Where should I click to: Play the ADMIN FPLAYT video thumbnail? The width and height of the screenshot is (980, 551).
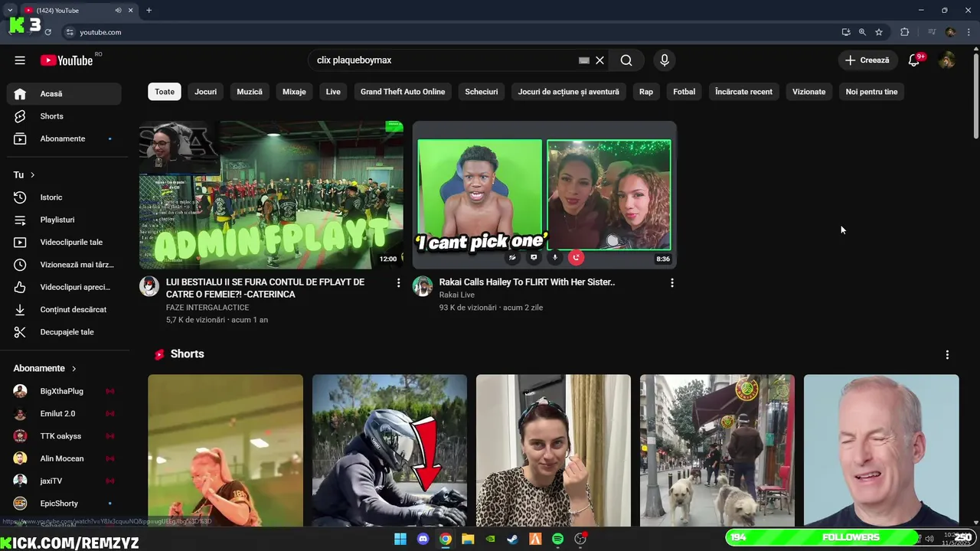pyautogui.click(x=271, y=194)
